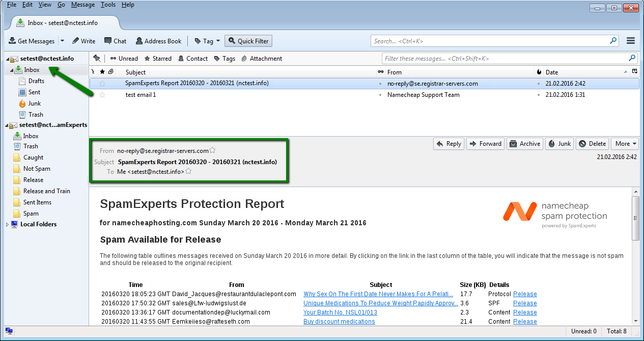Open the hamburger application menu

(x=631, y=41)
